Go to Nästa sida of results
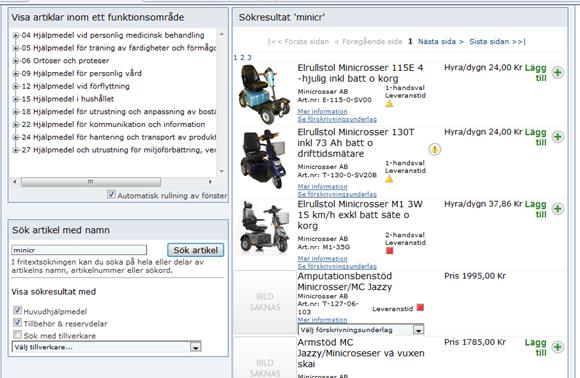The width and height of the screenshot is (580, 378). tap(441, 41)
